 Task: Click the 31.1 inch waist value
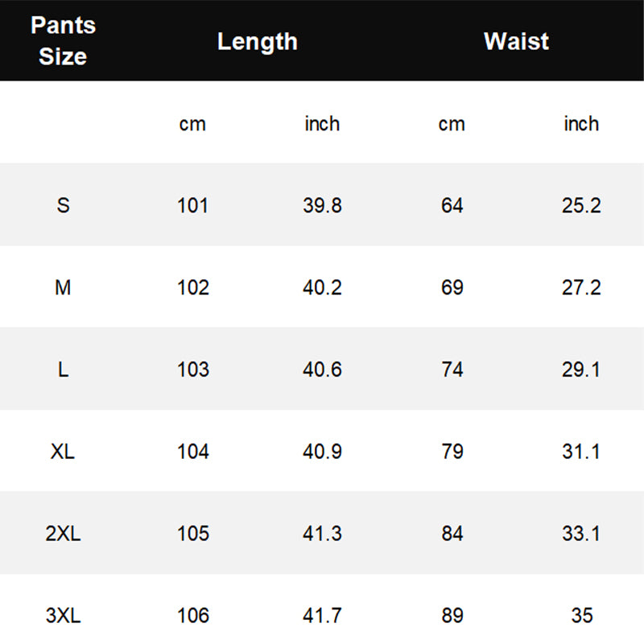[581, 452]
